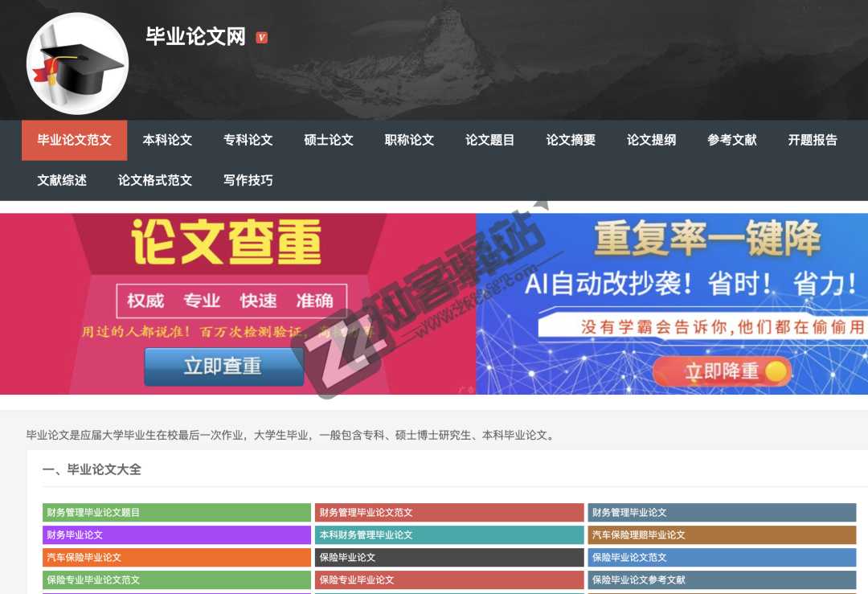Open the 重复率一键降 advertisement banner
The image size is (868, 594).
pos(672,304)
